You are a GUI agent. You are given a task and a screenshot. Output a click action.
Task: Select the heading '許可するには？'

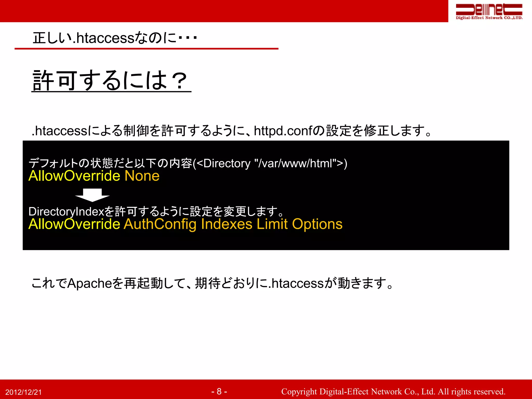[111, 81]
